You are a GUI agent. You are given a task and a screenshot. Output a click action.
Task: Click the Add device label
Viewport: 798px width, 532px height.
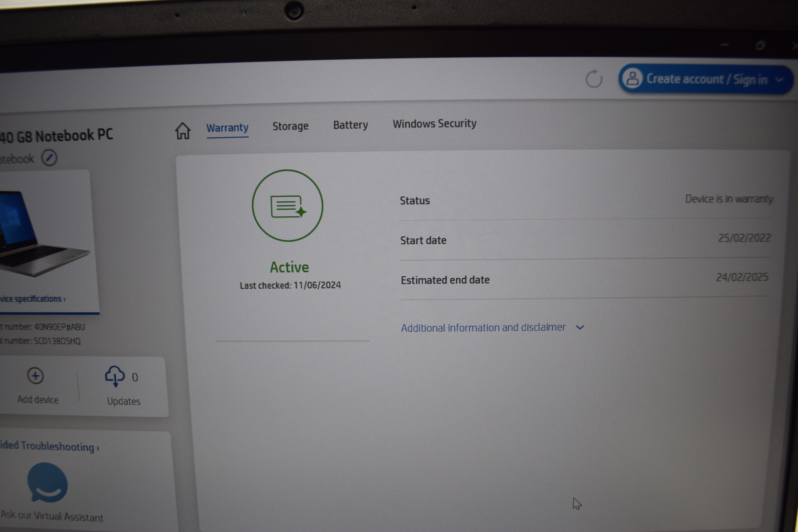(38, 400)
